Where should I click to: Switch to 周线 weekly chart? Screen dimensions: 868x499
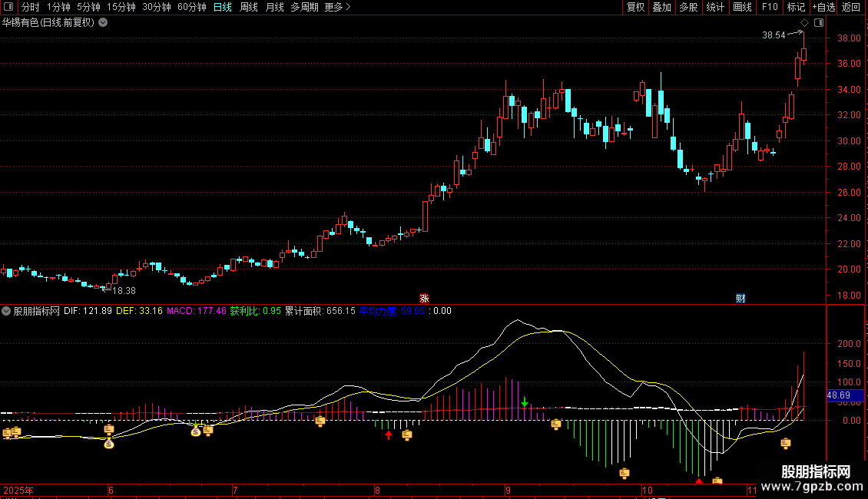pyautogui.click(x=249, y=7)
